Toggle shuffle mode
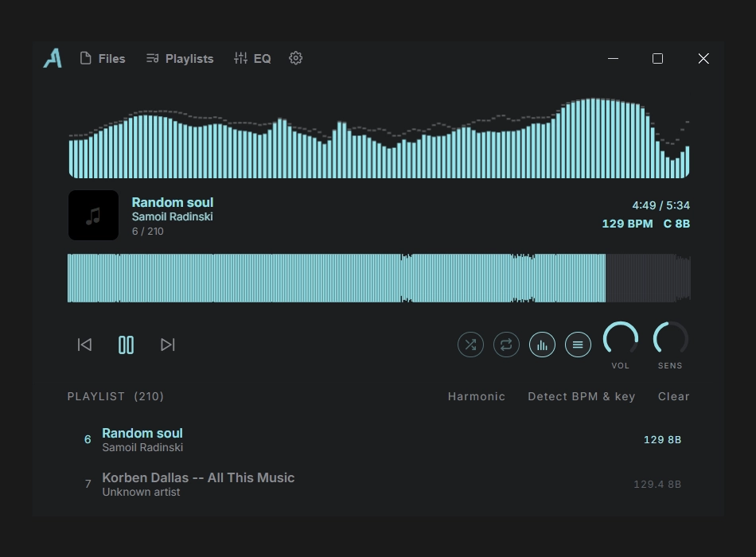 (470, 345)
